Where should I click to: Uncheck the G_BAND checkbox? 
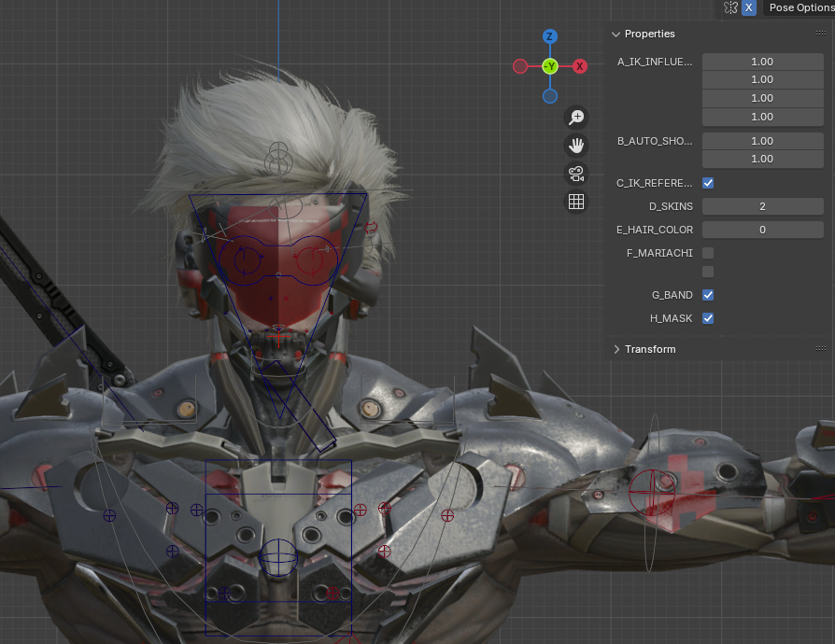point(708,295)
